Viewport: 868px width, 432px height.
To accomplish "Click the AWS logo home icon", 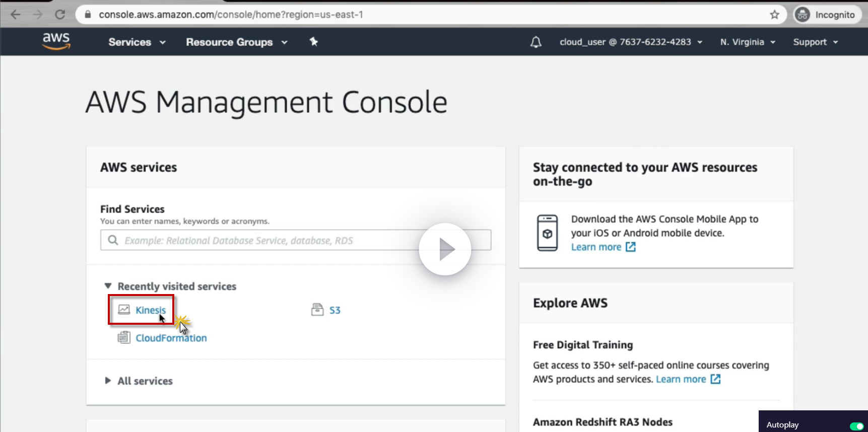I will tap(56, 41).
